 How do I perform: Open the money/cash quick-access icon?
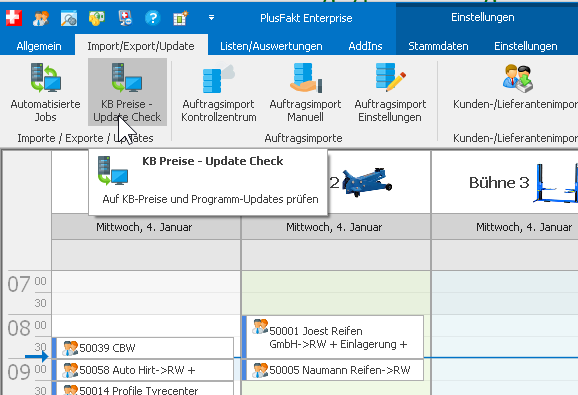click(x=97, y=18)
